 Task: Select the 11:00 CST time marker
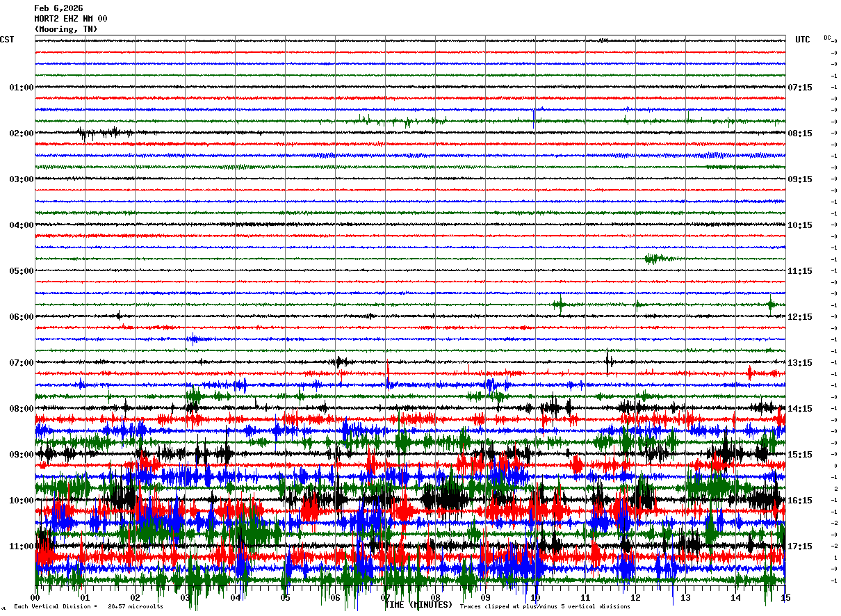point(22,546)
